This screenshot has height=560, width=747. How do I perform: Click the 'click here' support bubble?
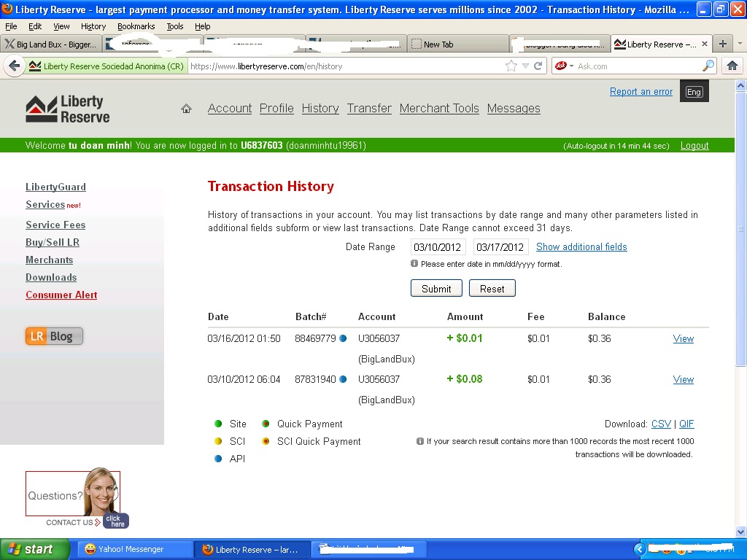tap(116, 521)
